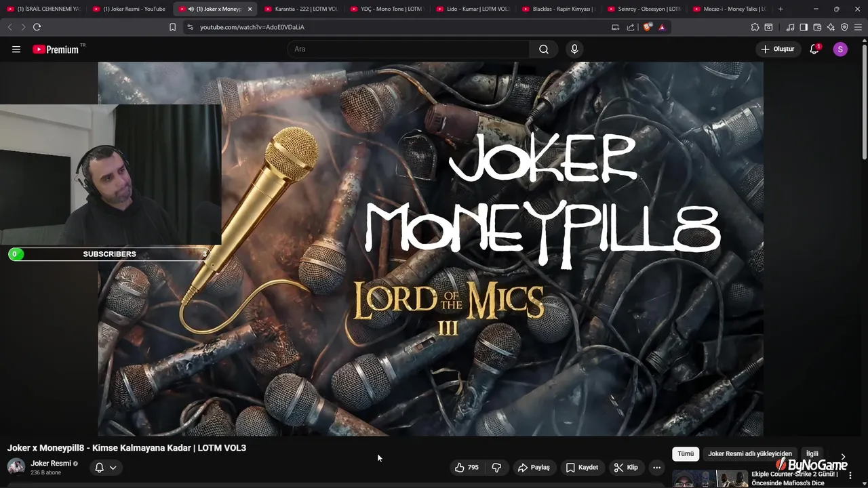Click the video title text
Viewport: 868px width, 488px height.
[x=127, y=448]
